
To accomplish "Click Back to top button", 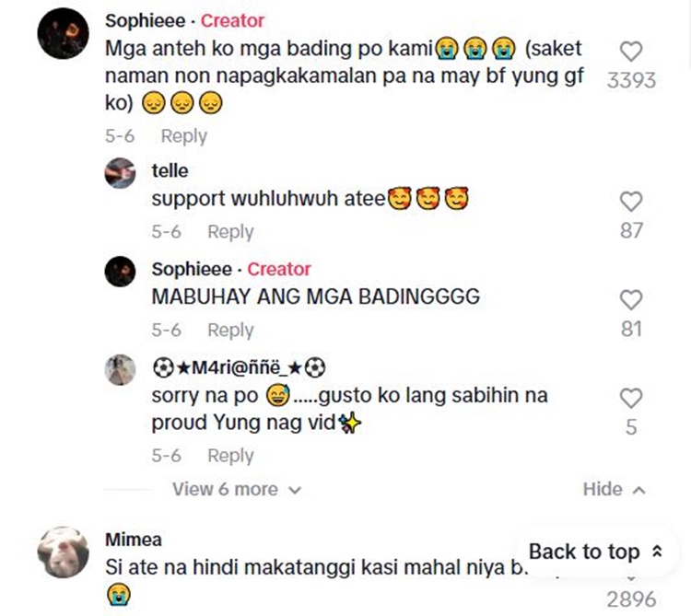I will coord(596,552).
